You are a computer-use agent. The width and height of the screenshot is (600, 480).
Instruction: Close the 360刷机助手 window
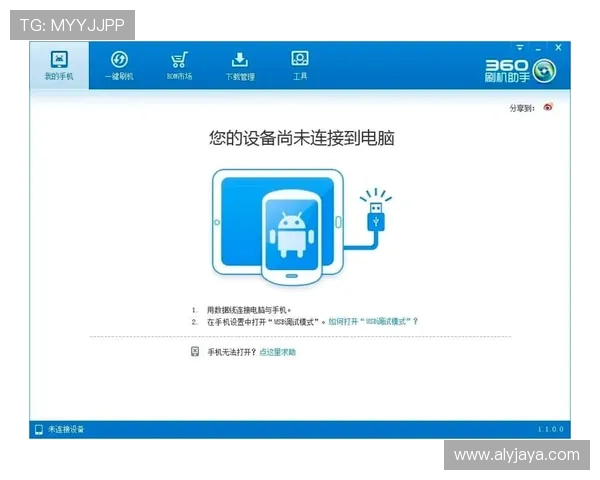[558, 47]
